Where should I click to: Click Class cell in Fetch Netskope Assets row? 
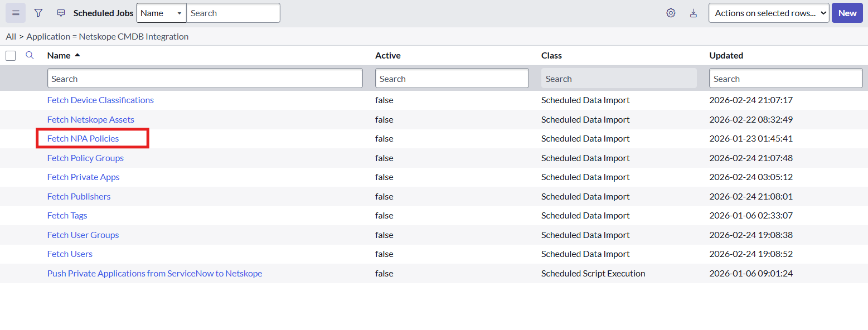point(585,119)
